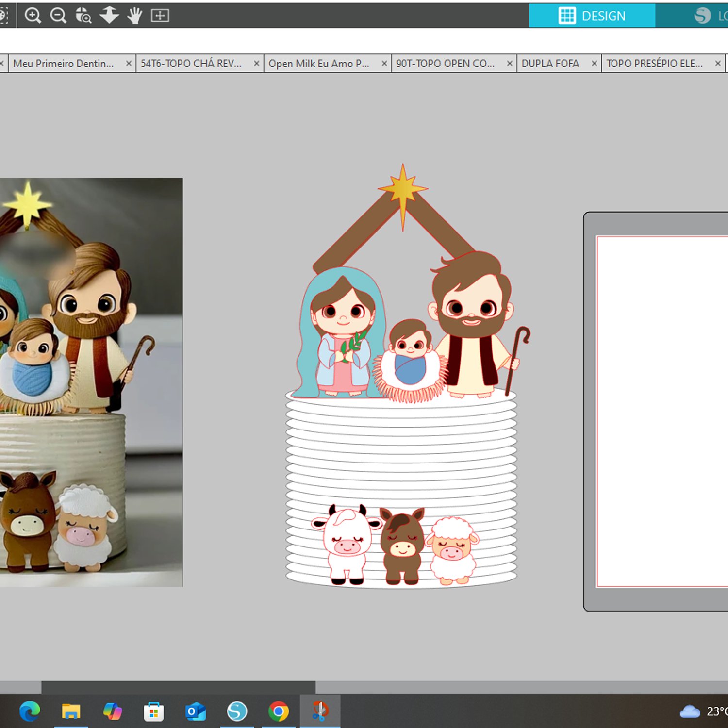The image size is (728, 728).
Task: Select the Zoom In tool
Action: [x=33, y=16]
